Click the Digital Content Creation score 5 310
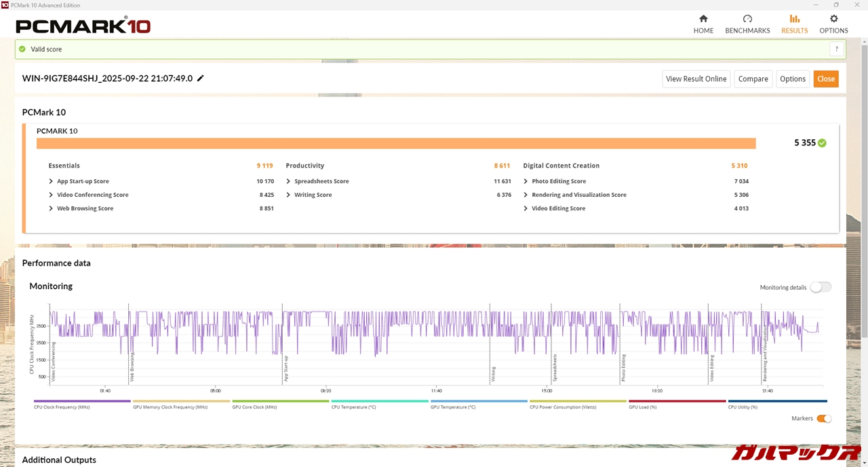Image resolution: width=868 pixels, height=467 pixels. click(x=739, y=166)
